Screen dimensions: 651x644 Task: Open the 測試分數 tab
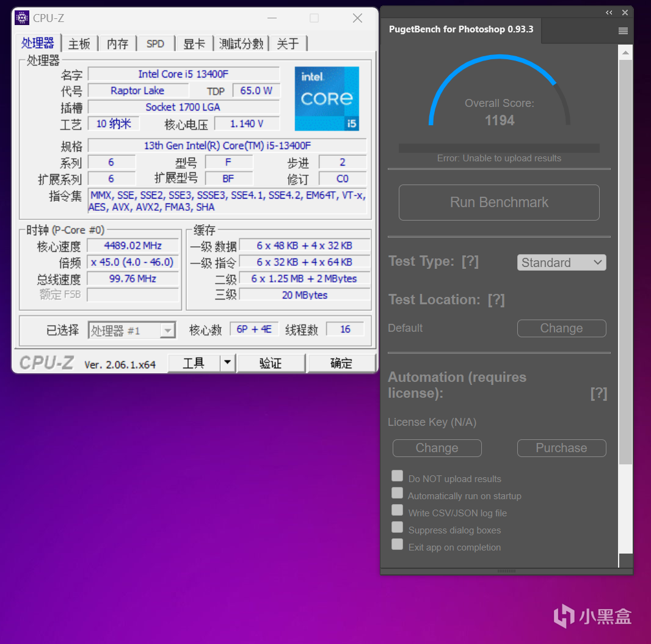click(241, 43)
